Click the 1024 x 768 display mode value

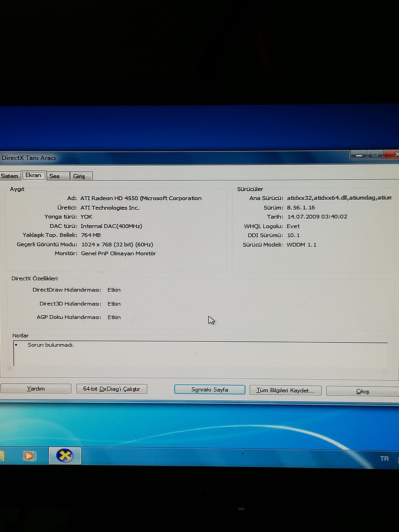[117, 244]
